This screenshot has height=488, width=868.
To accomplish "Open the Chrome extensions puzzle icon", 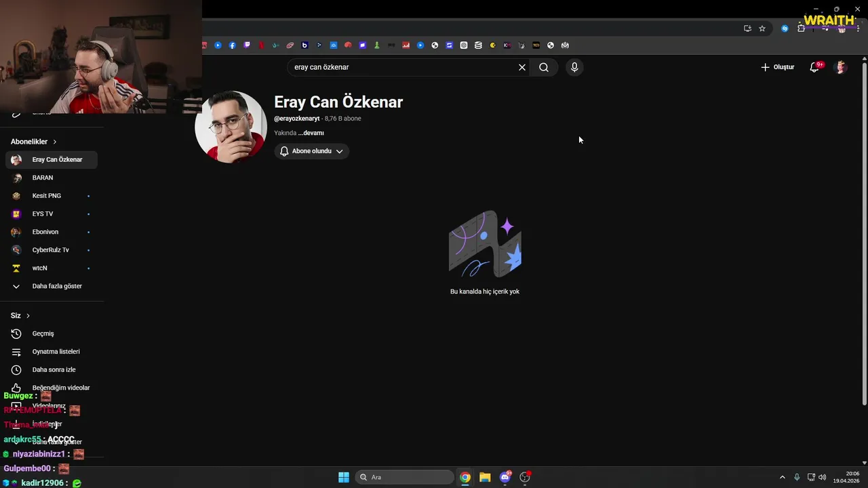I will (802, 28).
